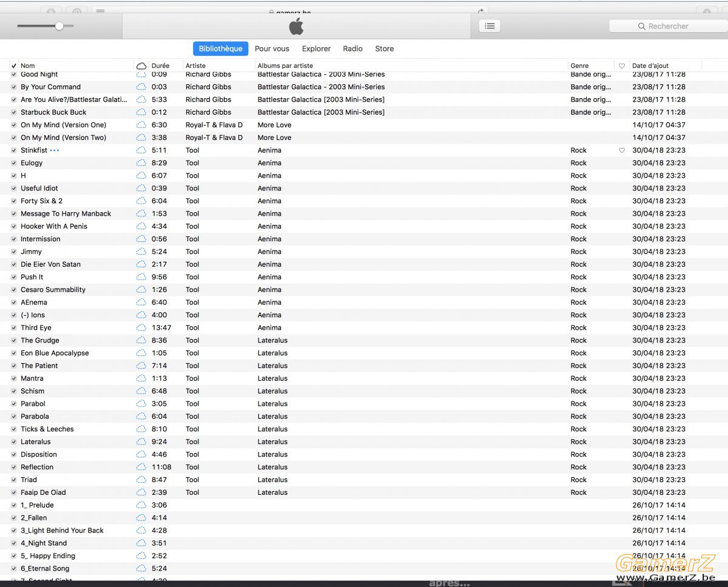
Task: Download 1_ Prelude using its cloud icon
Action: click(141, 505)
